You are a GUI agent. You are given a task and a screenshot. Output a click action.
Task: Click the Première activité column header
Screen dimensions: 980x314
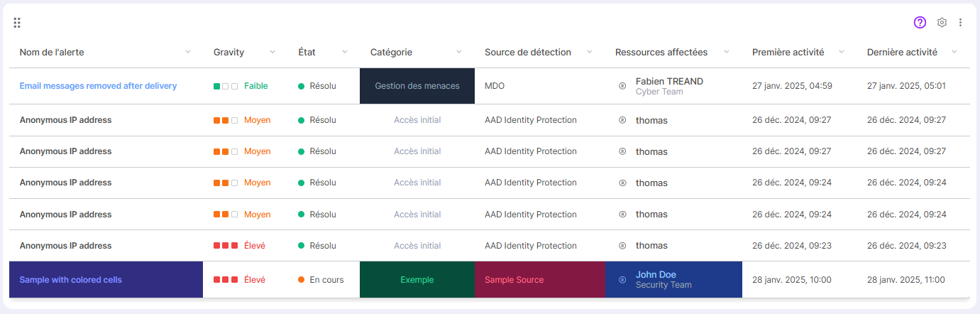788,52
